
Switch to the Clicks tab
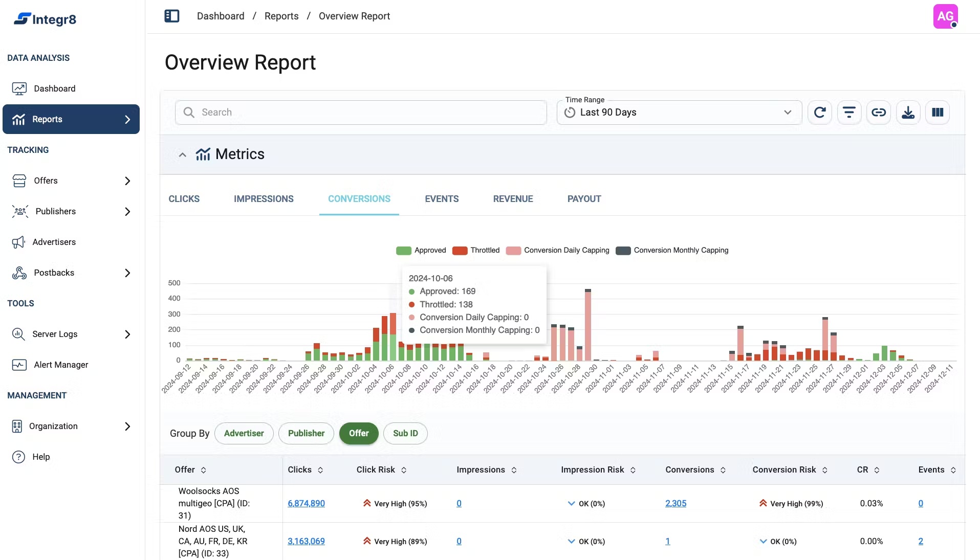(184, 199)
